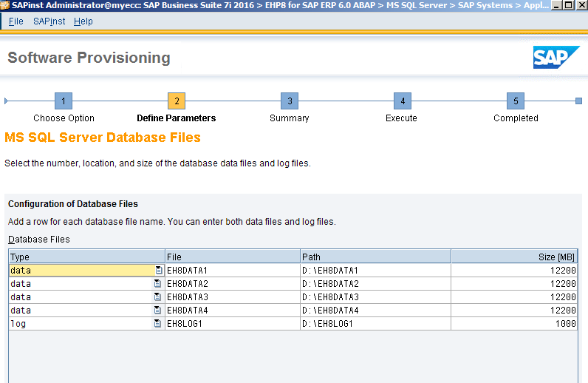Select step 3 Summary box
This screenshot has width=588, height=383.
pyautogui.click(x=290, y=101)
